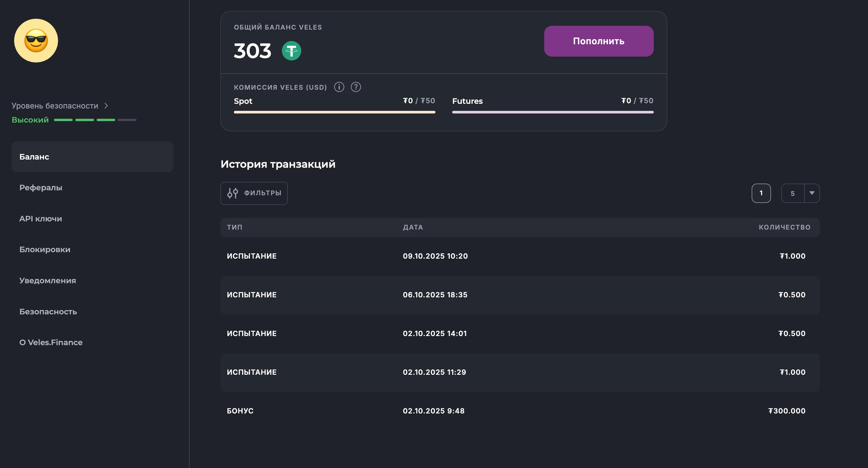This screenshot has width=868, height=468.
Task: Click the filter sliders icon
Action: point(232,193)
